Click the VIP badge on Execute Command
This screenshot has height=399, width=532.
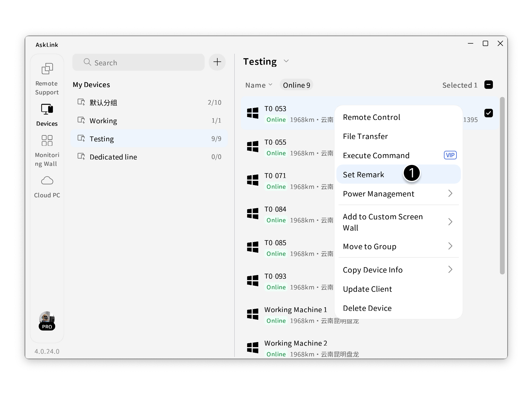click(450, 155)
